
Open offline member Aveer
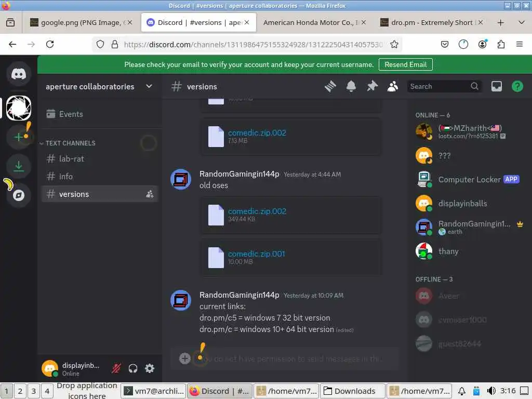click(470, 296)
